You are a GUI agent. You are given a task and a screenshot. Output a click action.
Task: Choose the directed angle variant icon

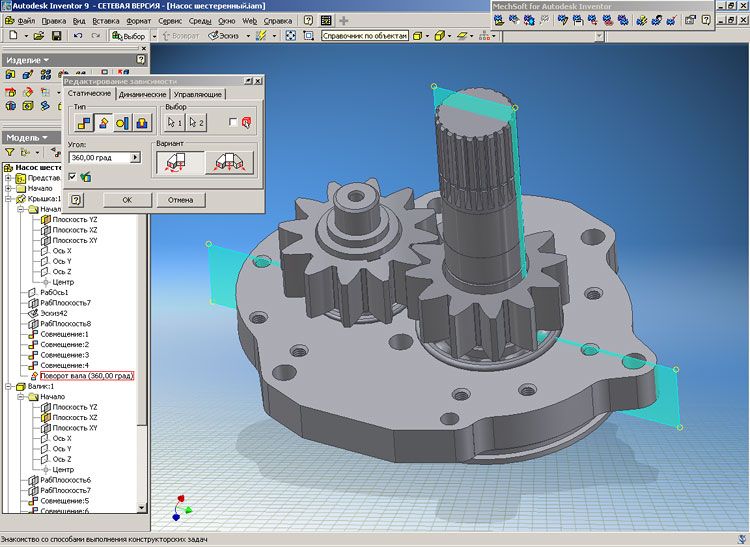click(x=180, y=163)
